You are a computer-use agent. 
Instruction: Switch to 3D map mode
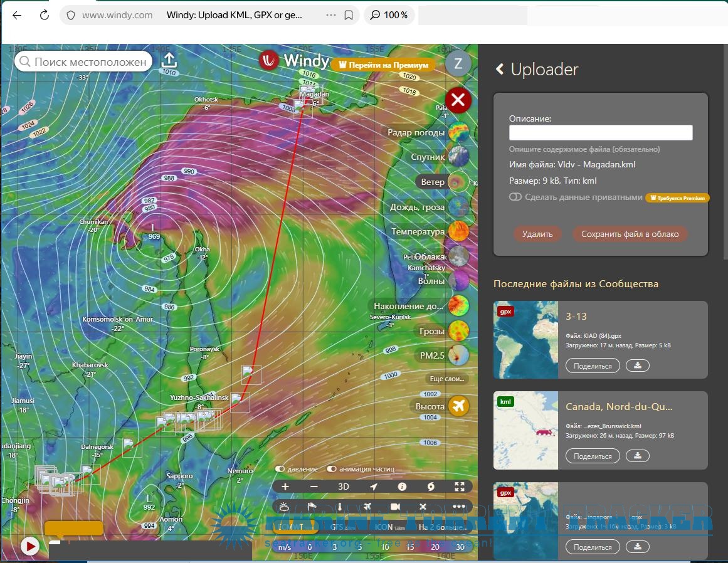point(343,487)
